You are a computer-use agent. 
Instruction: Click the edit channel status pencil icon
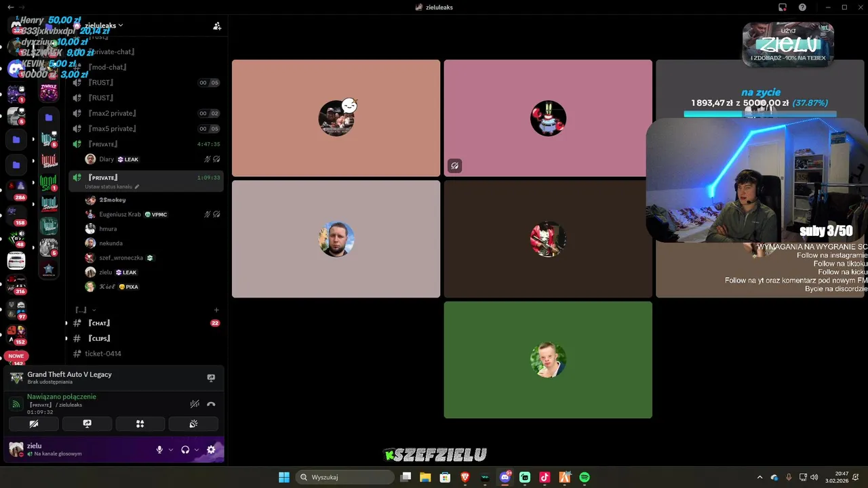[x=137, y=186]
